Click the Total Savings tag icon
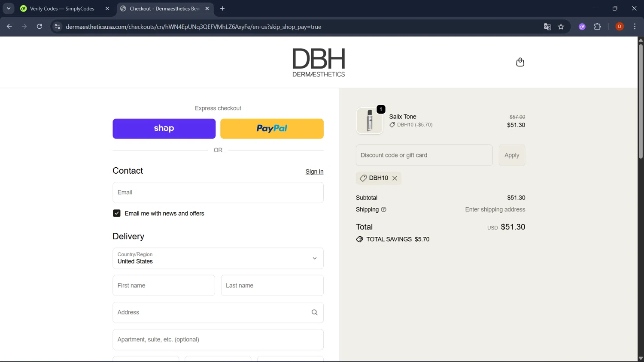Image resolution: width=644 pixels, height=362 pixels. pyautogui.click(x=359, y=239)
